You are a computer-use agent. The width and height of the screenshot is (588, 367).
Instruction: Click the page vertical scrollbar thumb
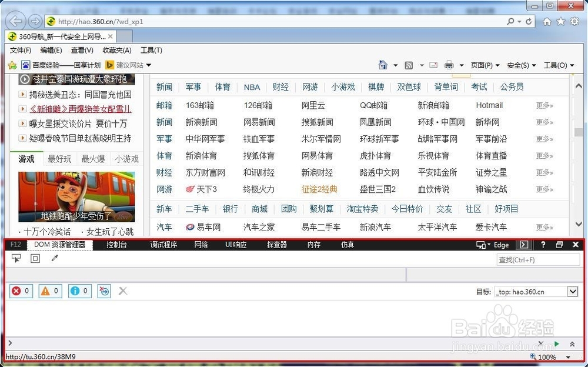(x=579, y=132)
